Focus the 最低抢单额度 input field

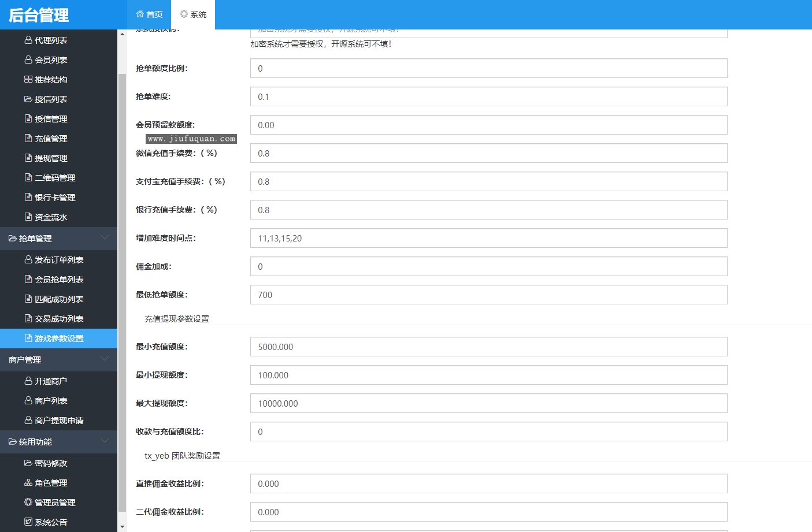tap(488, 295)
